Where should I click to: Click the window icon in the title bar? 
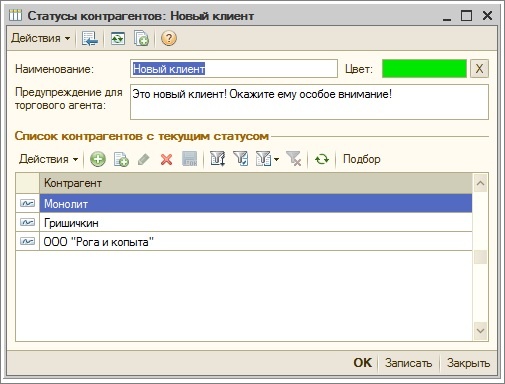pos(15,15)
